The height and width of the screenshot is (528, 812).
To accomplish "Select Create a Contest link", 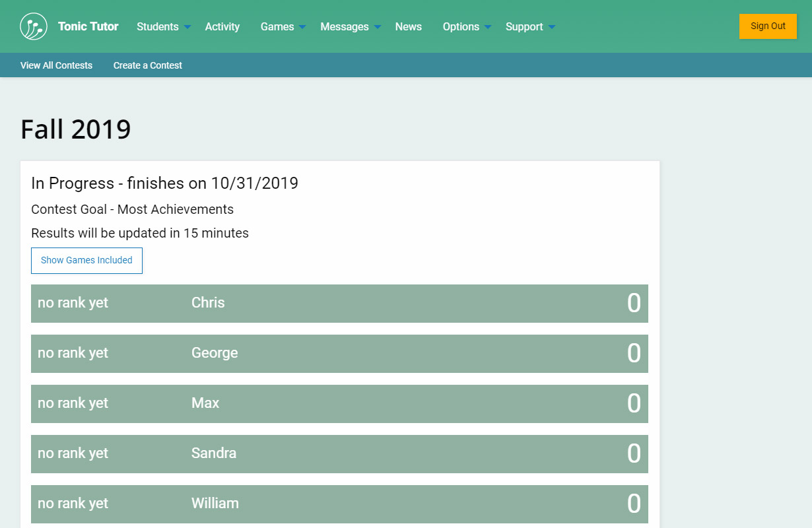I will pyautogui.click(x=147, y=65).
